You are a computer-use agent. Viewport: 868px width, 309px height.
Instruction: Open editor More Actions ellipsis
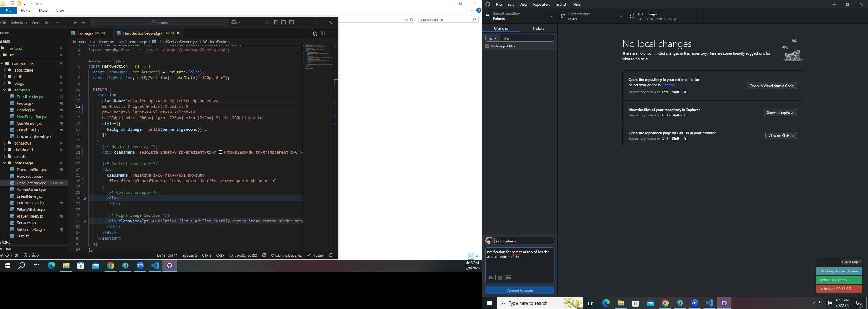tap(331, 33)
